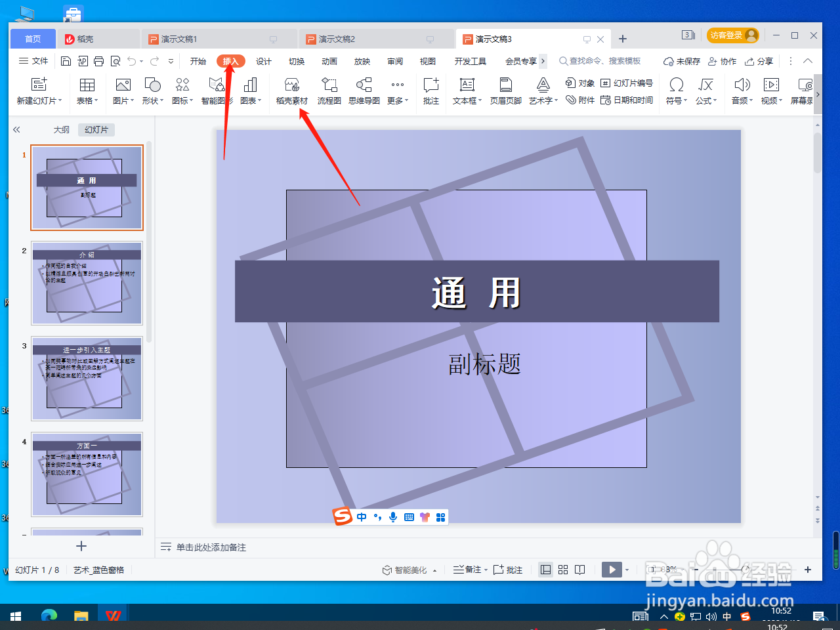Insert a 思维导图 mind map
This screenshot has height=630, width=840.
(x=365, y=92)
